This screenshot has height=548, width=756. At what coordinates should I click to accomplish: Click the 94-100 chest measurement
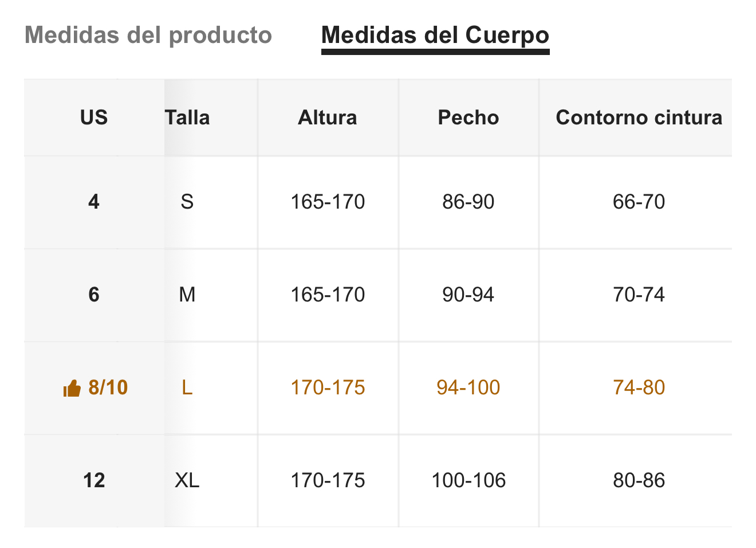[468, 387]
